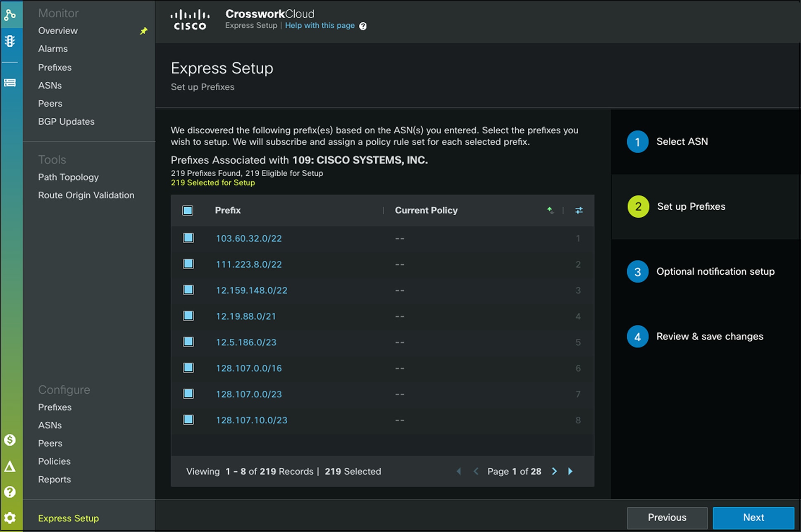The image size is (801, 532).
Task: Open Alarms in the Monitor menu
Action: (53, 49)
